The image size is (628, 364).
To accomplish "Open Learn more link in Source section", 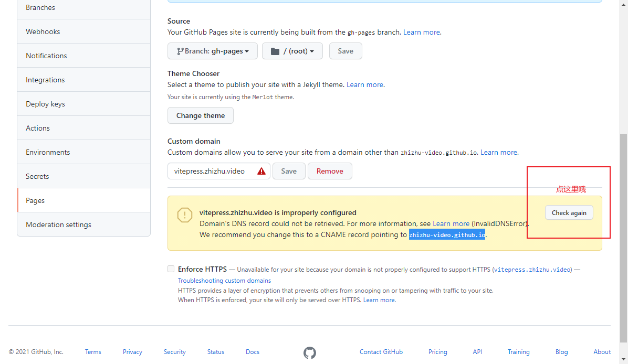I will (421, 33).
